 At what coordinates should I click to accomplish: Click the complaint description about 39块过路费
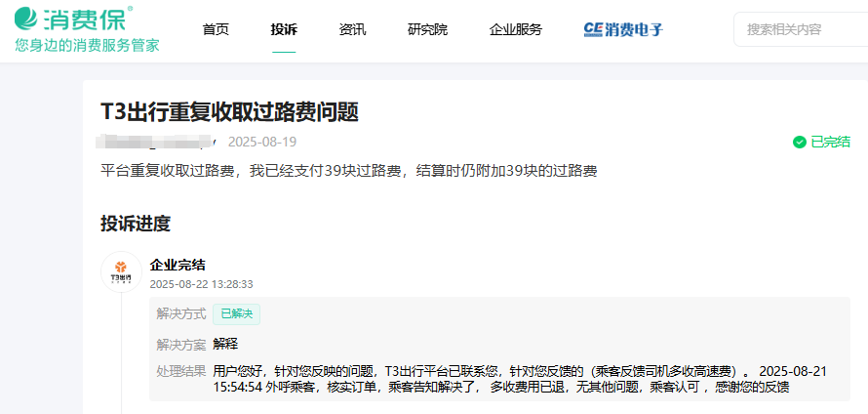349,171
